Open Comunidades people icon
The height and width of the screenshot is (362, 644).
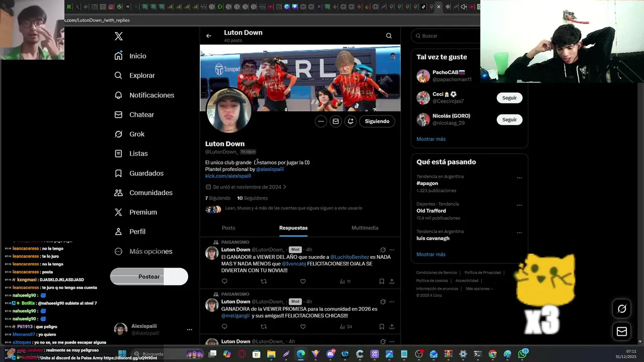click(x=118, y=193)
